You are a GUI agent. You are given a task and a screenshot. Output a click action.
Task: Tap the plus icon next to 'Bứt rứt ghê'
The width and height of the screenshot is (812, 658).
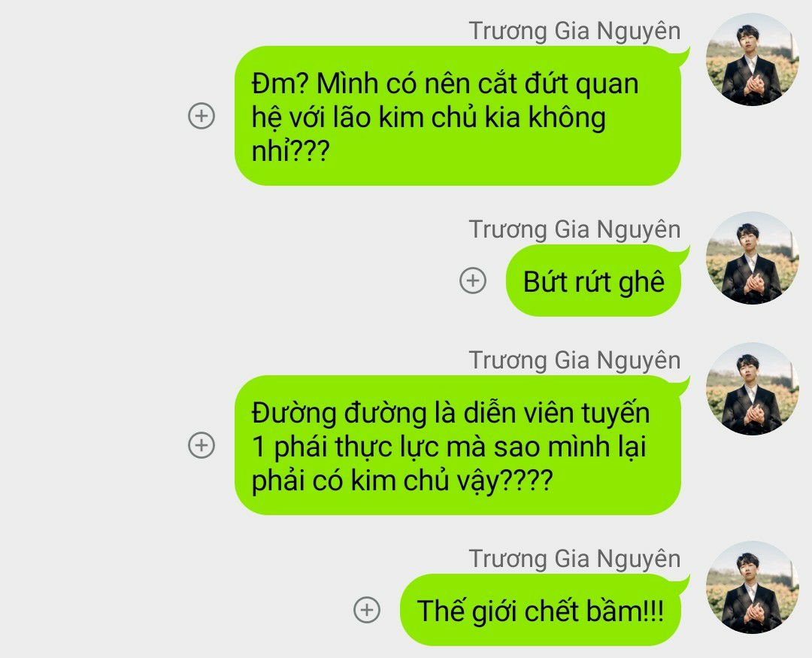tap(473, 280)
